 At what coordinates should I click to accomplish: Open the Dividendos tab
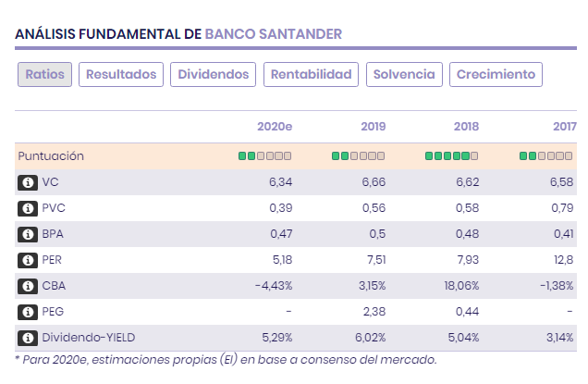214,74
